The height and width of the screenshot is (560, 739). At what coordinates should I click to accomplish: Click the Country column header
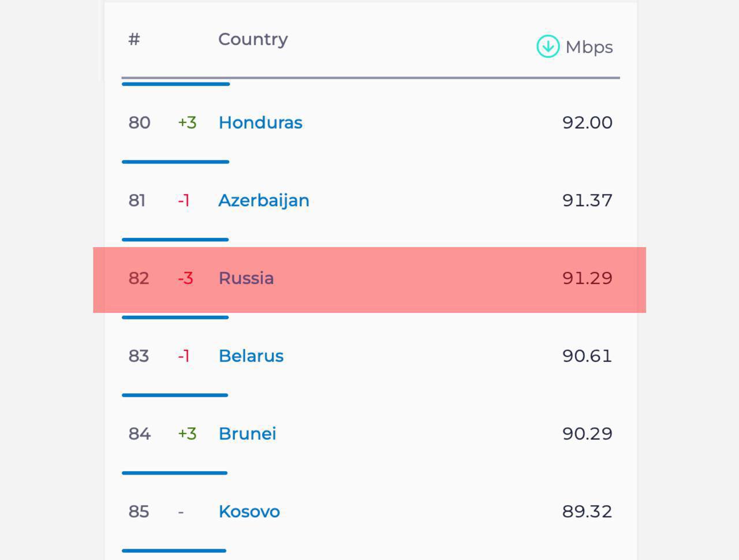(x=253, y=39)
